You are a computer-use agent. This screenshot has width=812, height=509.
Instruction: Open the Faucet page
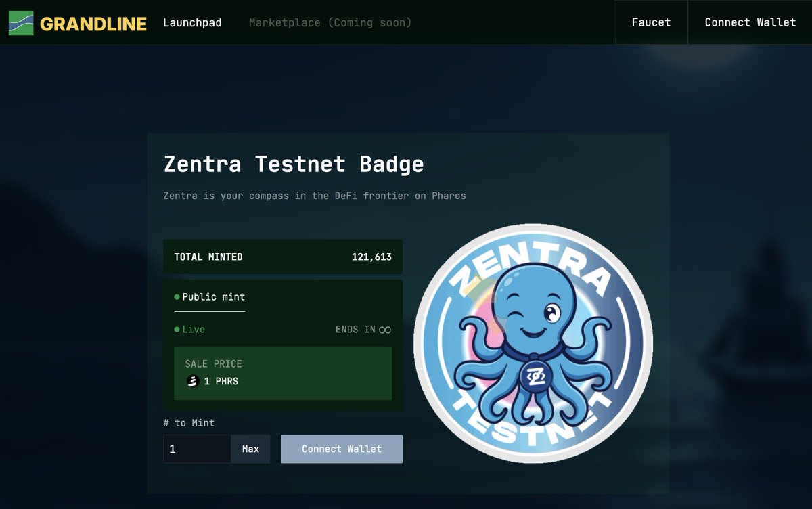tap(651, 22)
